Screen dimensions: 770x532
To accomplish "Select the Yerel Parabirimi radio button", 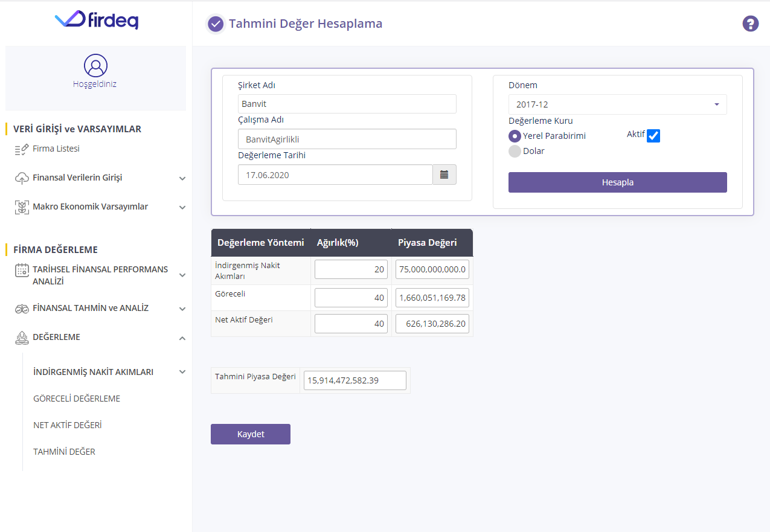I will [515, 136].
